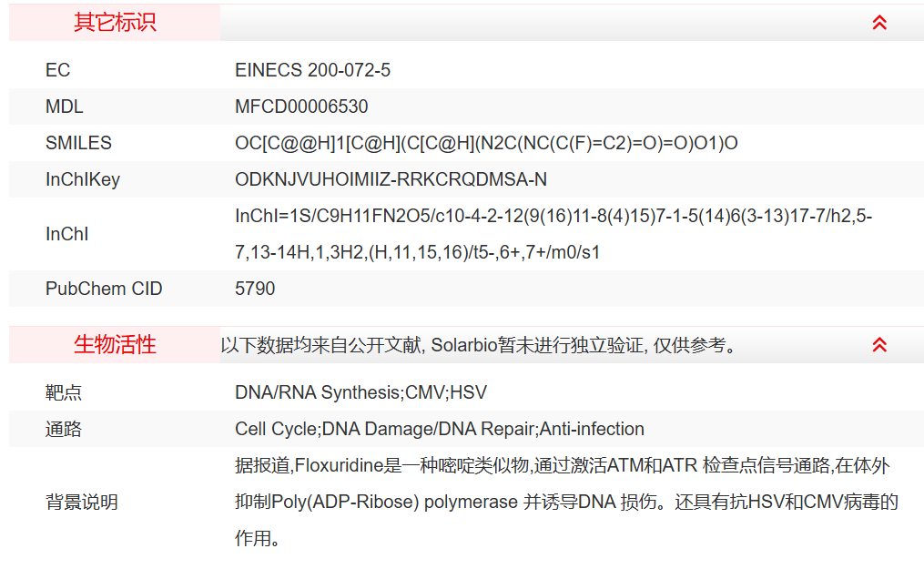924x569 pixels.
Task: Click the 通路 row label
Action: (64, 429)
